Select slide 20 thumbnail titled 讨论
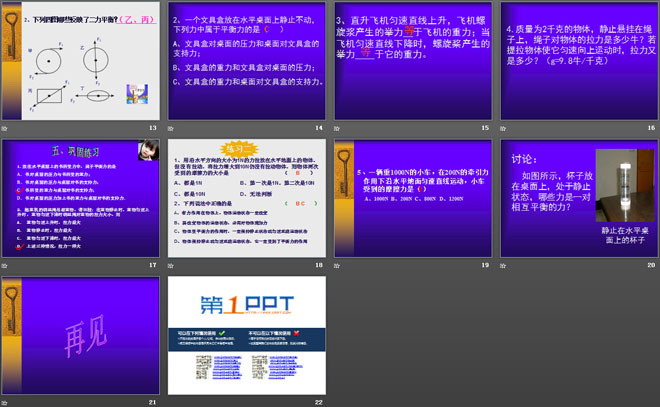The image size is (660, 407). 579,198
